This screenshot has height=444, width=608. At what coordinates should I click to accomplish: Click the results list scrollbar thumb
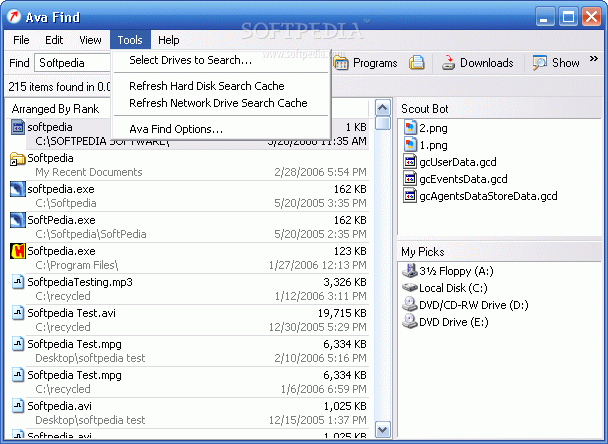tap(383, 123)
